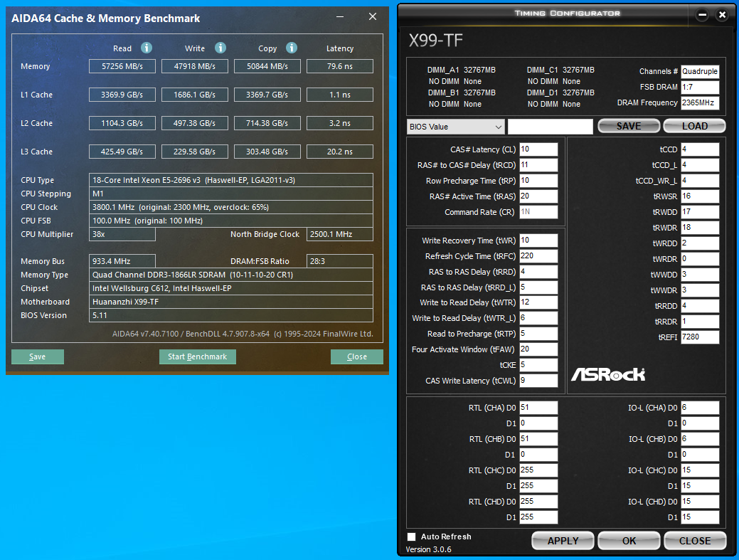Select the tCCD field
Image resolution: width=739 pixels, height=560 pixels.
[701, 149]
